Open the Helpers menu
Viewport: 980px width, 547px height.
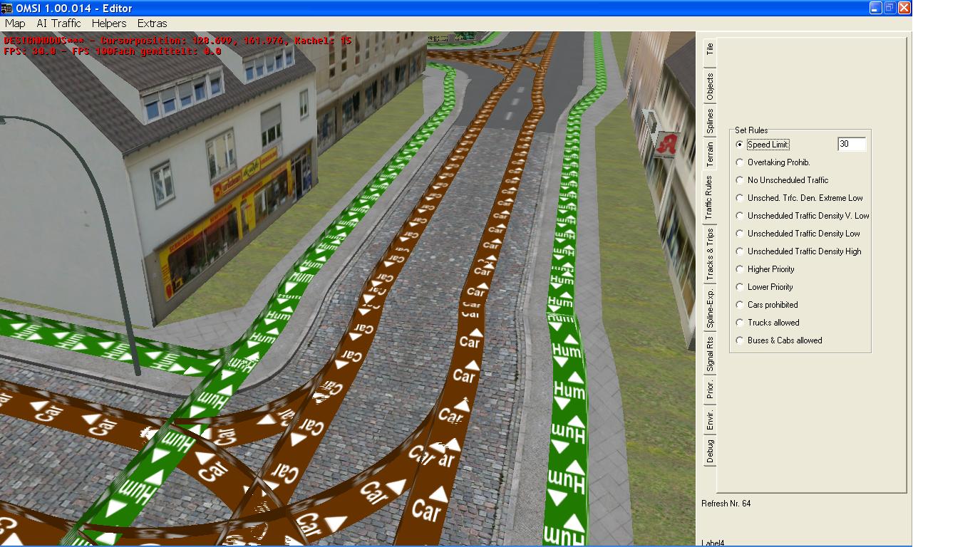pos(109,24)
